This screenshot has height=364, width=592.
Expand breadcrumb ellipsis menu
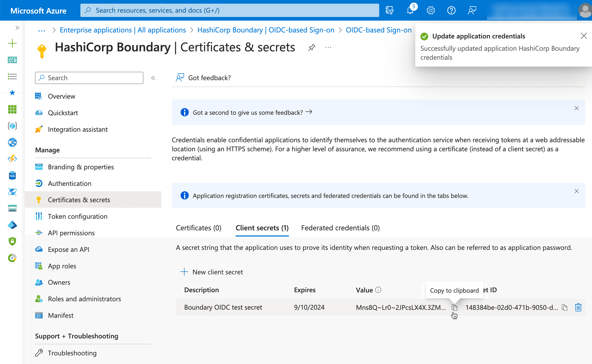[42, 30]
